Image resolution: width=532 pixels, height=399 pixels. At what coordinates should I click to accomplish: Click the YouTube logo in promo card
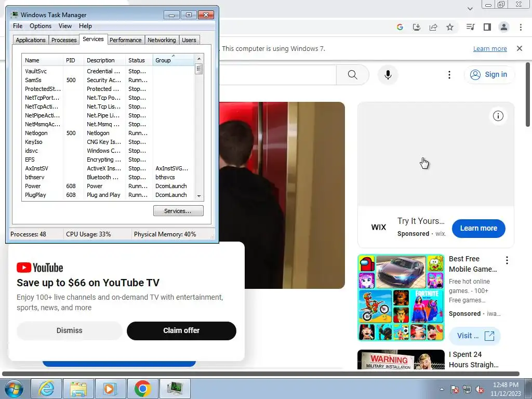[39, 268]
